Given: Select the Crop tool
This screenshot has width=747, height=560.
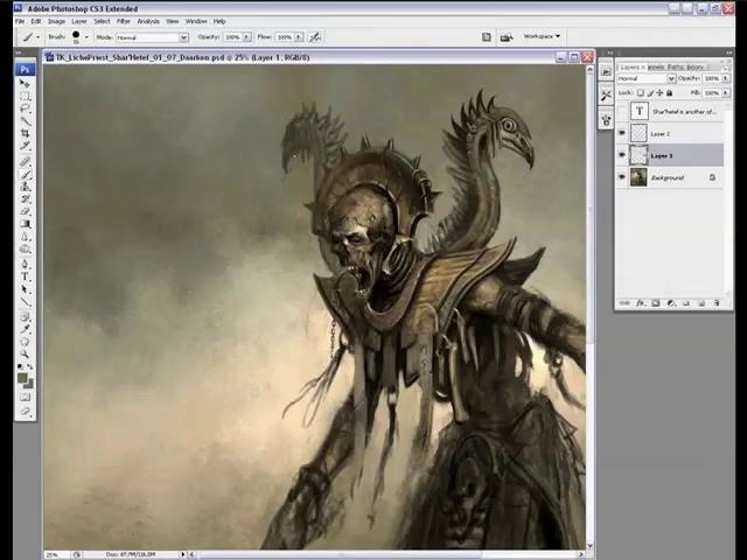Looking at the screenshot, I should (25, 133).
